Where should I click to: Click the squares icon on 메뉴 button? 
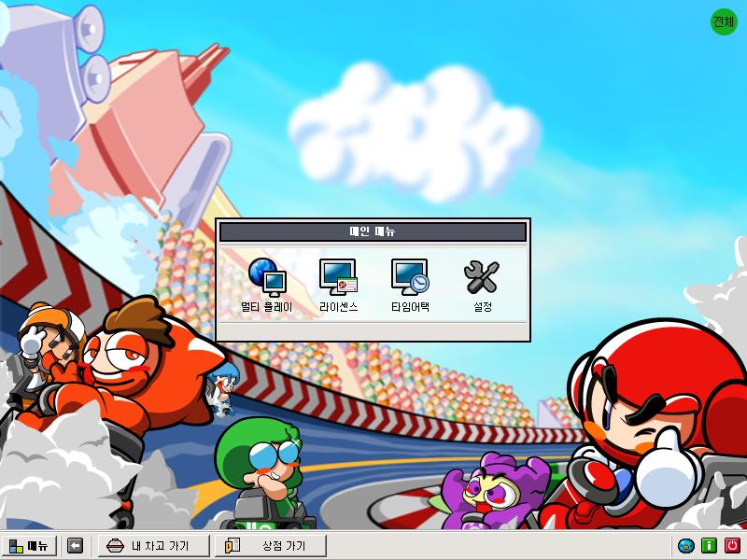[x=15, y=546]
